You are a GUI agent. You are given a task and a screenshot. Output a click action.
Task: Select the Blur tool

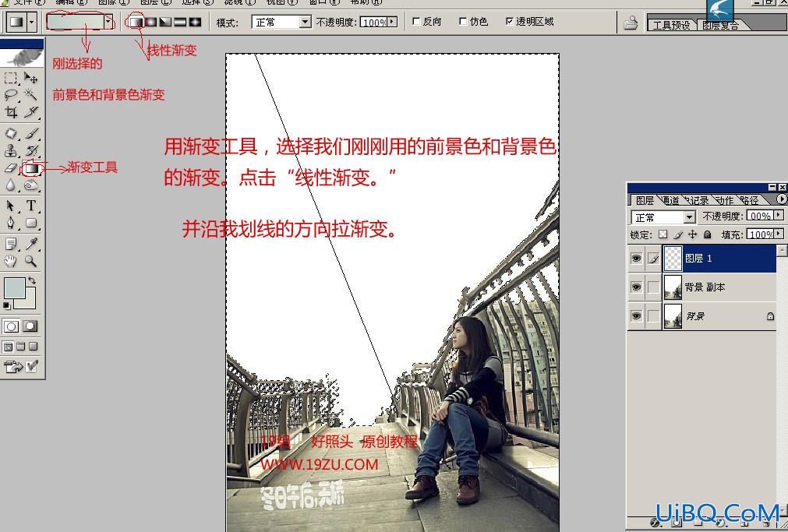[11, 185]
